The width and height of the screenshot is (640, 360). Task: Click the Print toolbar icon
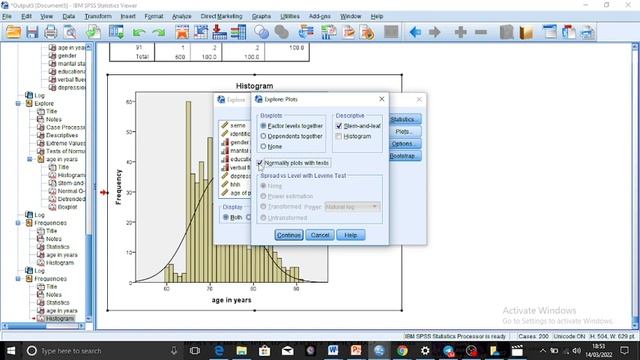coord(51,32)
